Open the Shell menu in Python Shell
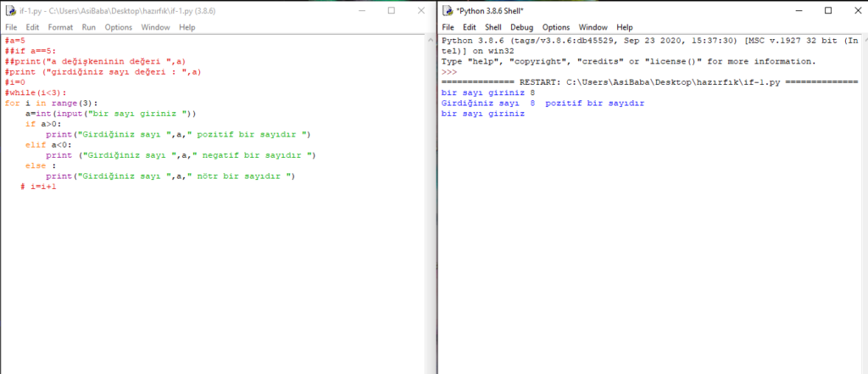Image resolution: width=868 pixels, height=374 pixels. [x=493, y=27]
